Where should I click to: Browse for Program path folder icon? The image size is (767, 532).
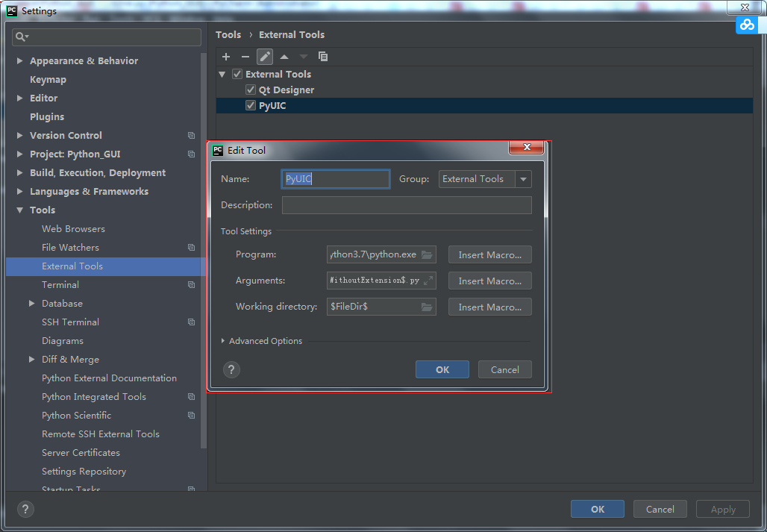pos(427,254)
